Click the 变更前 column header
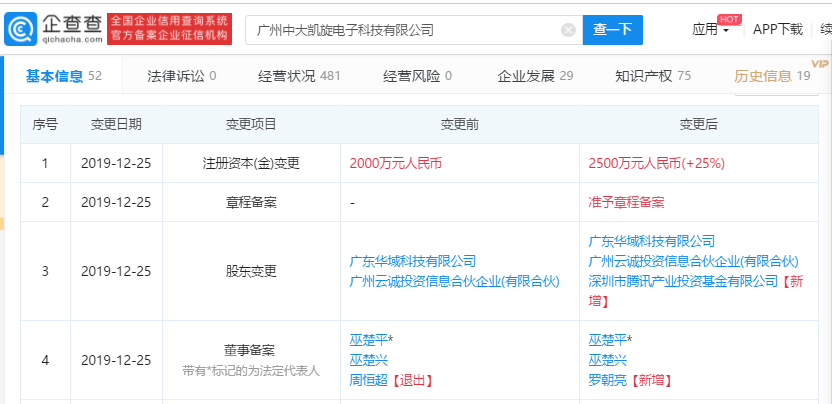Screen dimensions: 832x404 point(460,125)
